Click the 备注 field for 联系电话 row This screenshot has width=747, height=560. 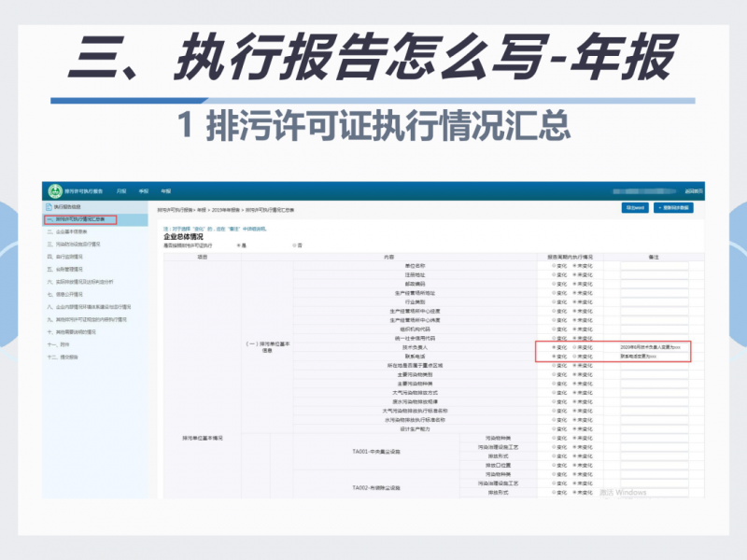tap(655, 357)
